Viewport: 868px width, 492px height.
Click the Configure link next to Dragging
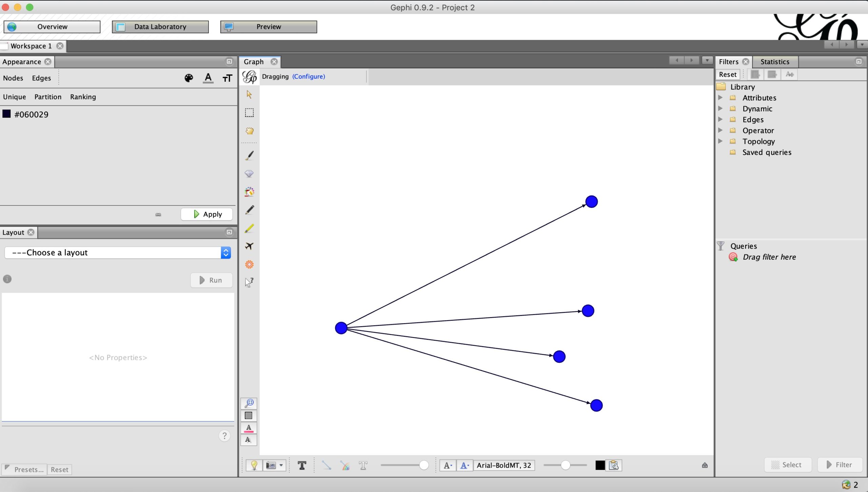click(309, 77)
